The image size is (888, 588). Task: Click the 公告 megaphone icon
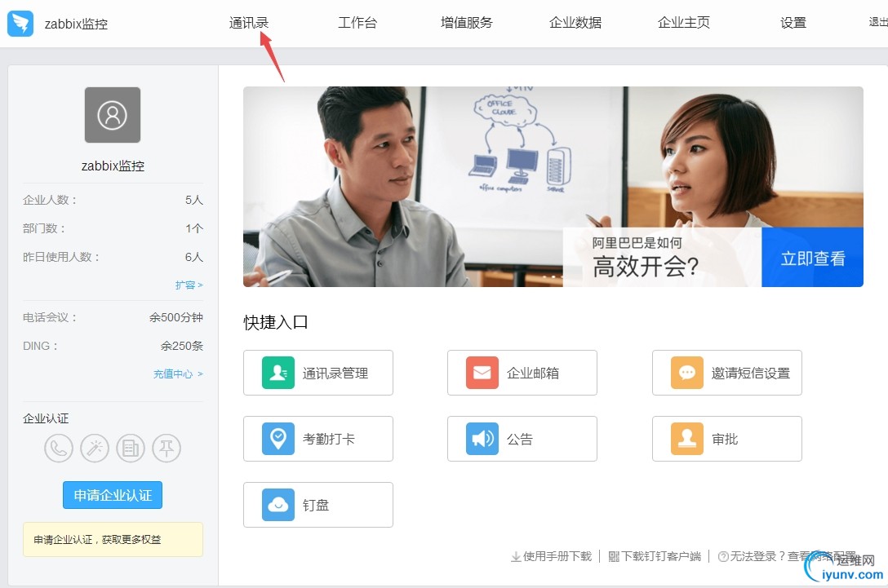coord(482,439)
